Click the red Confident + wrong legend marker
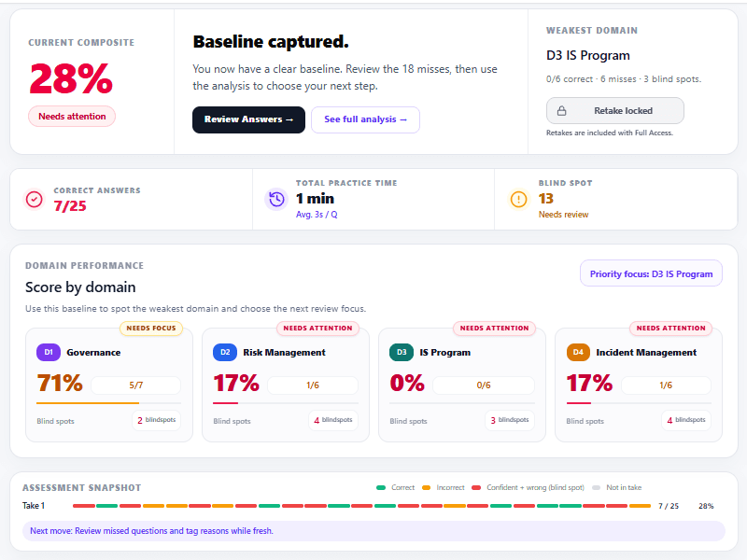This screenshot has height=560, width=747. pos(476,487)
